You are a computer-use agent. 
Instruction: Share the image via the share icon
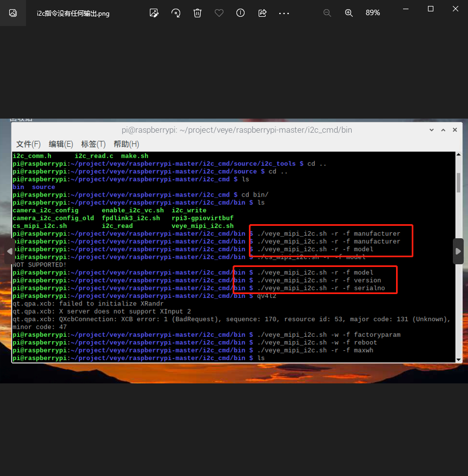click(262, 13)
